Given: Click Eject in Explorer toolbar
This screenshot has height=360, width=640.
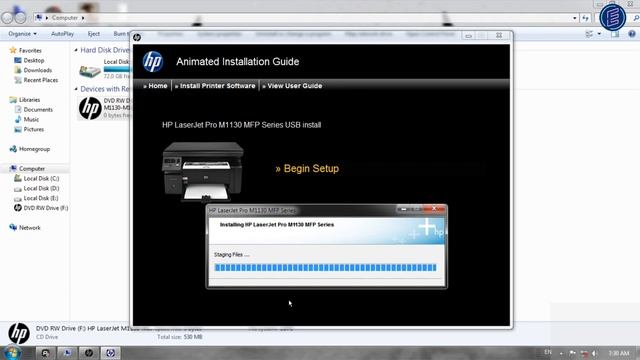Looking at the screenshot, I should tap(93, 33).
